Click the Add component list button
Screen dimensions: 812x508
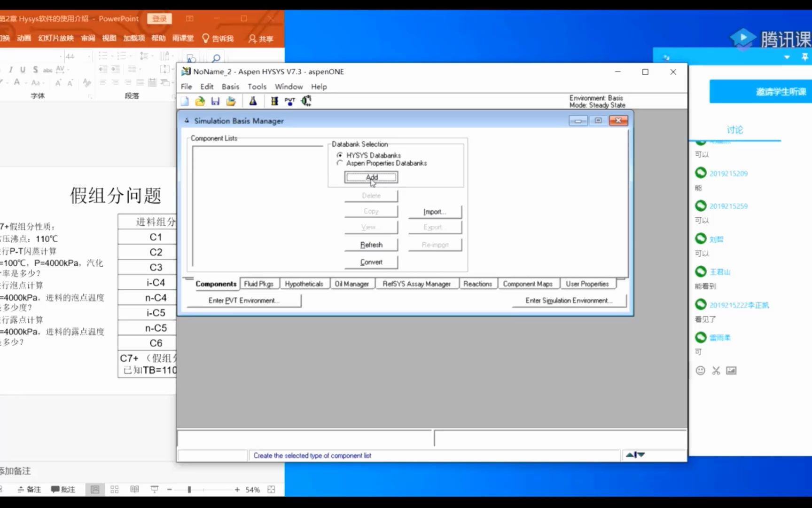coord(371,177)
